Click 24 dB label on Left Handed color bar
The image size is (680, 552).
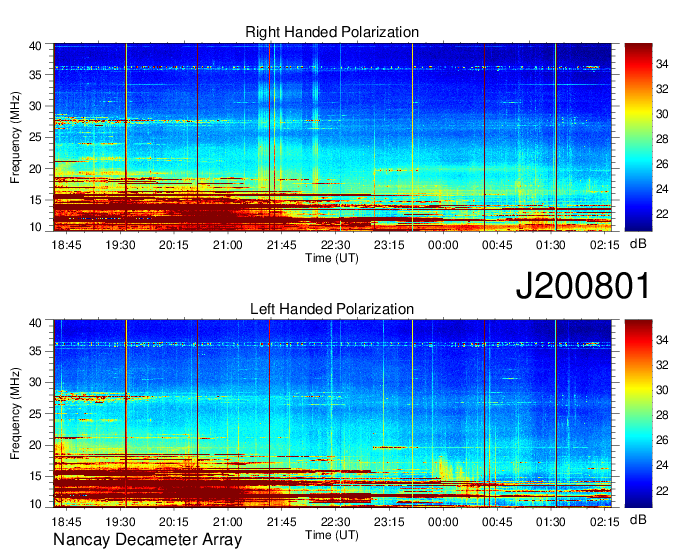(x=662, y=465)
